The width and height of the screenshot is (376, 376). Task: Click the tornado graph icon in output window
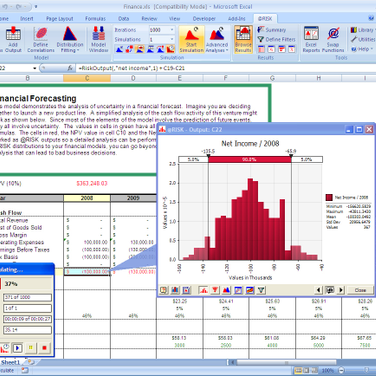tap(215, 290)
